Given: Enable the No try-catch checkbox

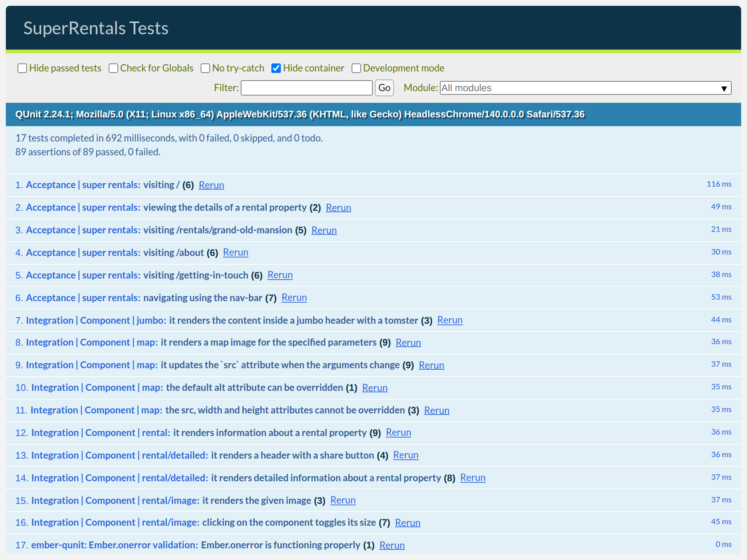Looking at the screenshot, I should (x=205, y=68).
